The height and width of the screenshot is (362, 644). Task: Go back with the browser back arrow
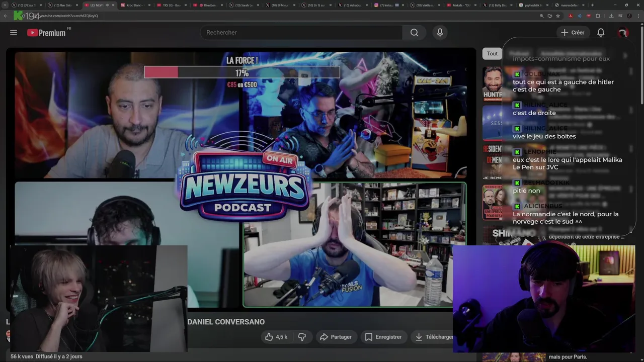(6, 16)
